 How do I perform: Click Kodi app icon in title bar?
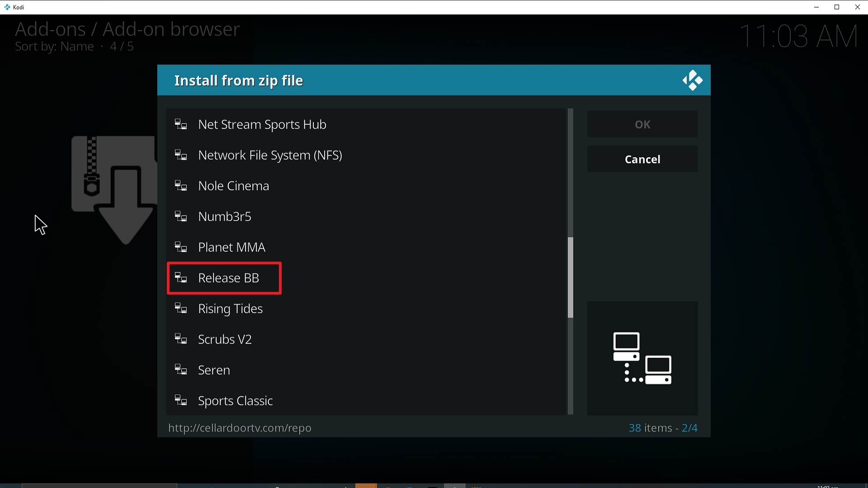click(7, 7)
